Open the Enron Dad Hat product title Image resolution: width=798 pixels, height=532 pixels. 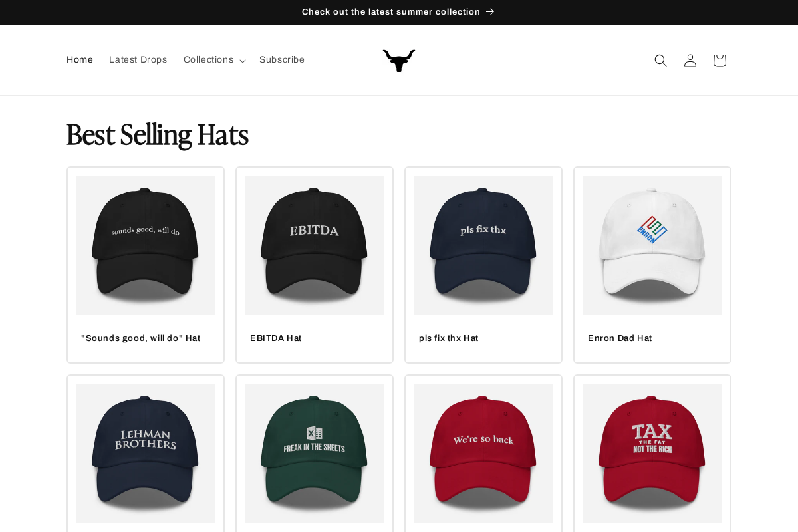point(620,338)
